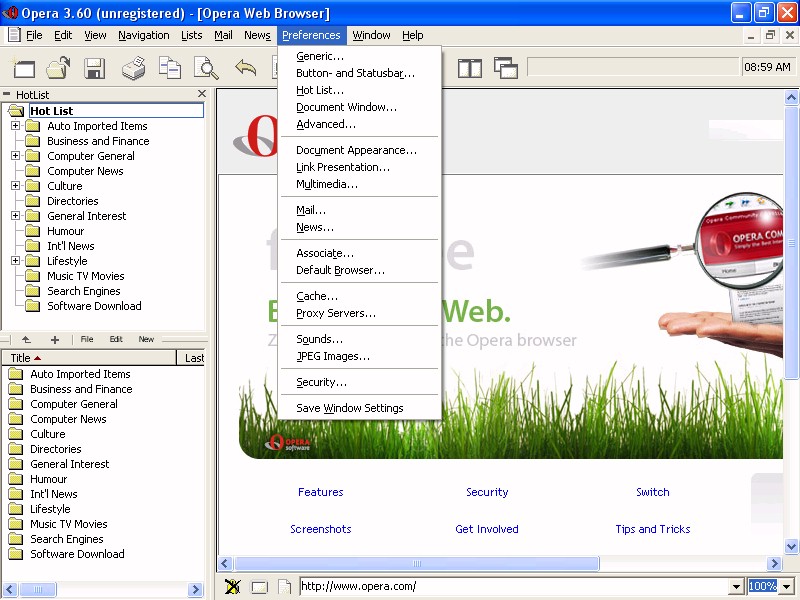Expand the Auto Imported Items tree folder

(x=16, y=126)
